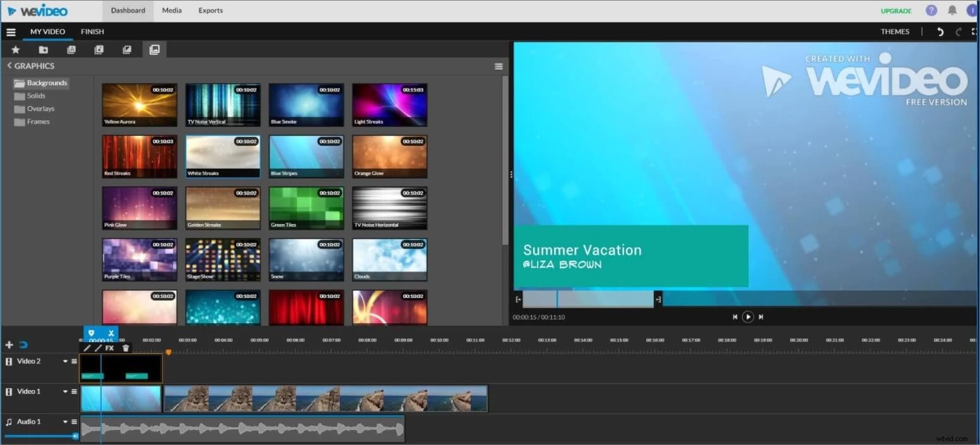This screenshot has width=980, height=445.
Task: Open THEMES settings
Action: click(895, 31)
